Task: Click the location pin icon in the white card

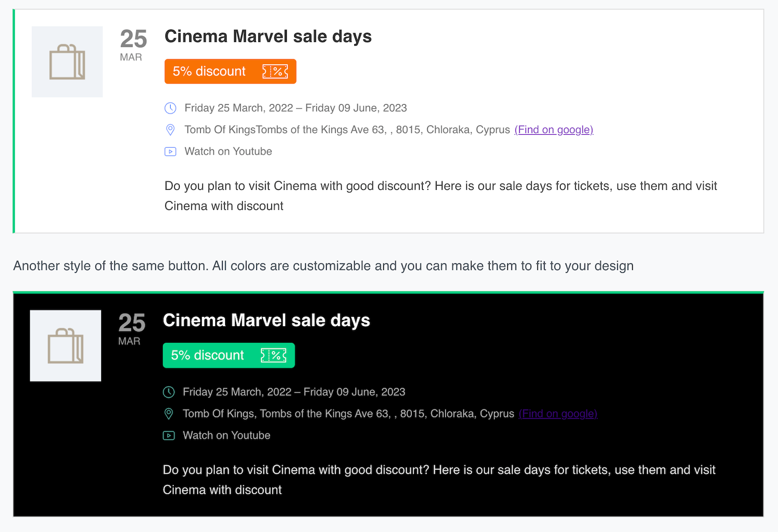Action: point(170,130)
